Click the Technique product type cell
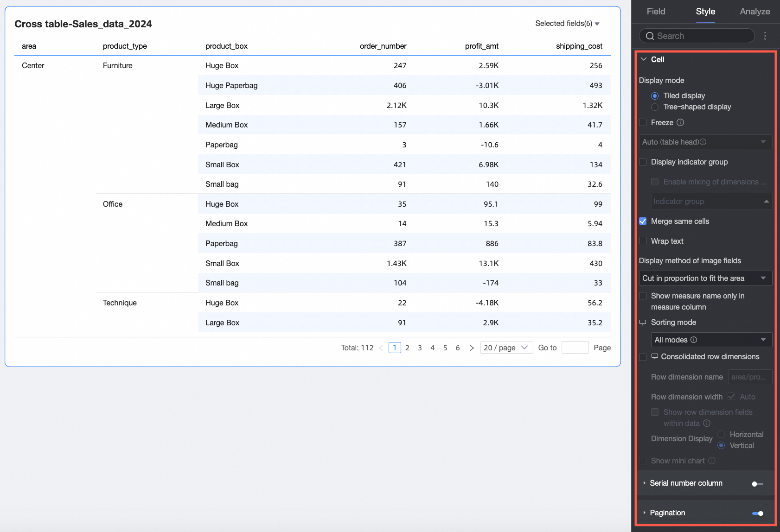 tap(120, 303)
